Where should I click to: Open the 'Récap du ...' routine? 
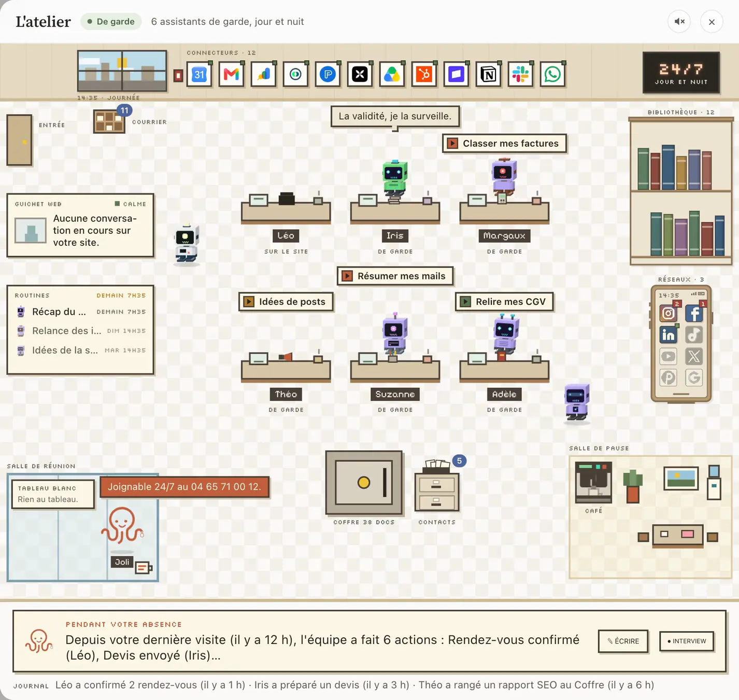pyautogui.click(x=80, y=312)
